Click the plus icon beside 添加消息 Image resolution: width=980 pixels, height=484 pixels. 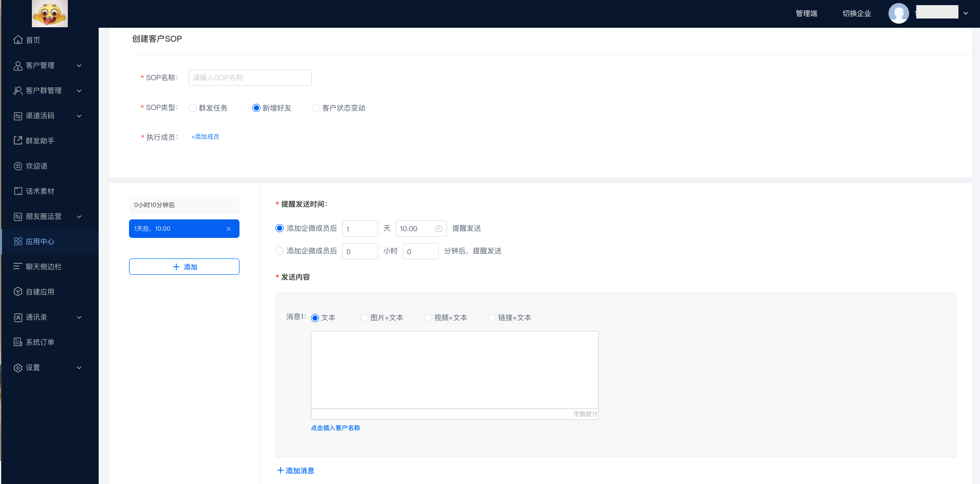pos(281,470)
